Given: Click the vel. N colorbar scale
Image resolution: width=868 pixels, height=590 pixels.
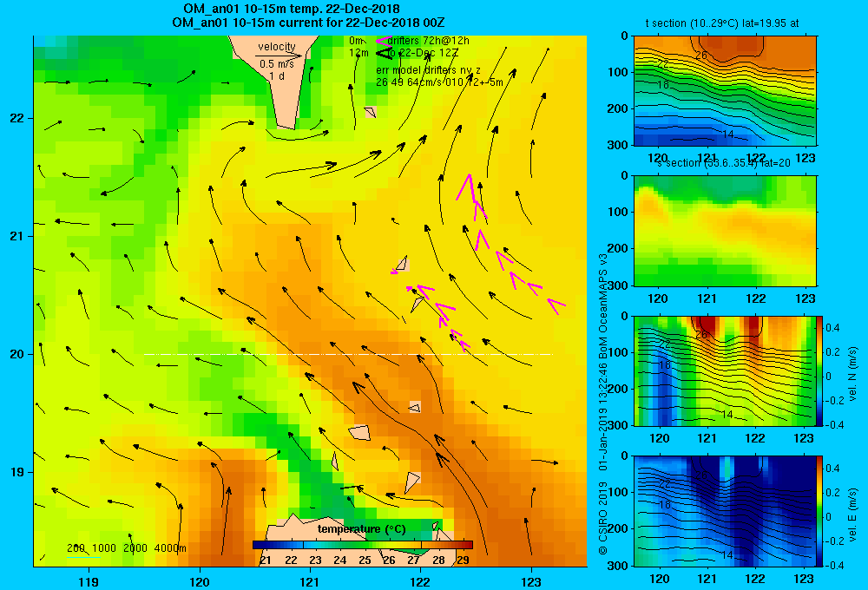Looking at the screenshot, I should (819, 370).
